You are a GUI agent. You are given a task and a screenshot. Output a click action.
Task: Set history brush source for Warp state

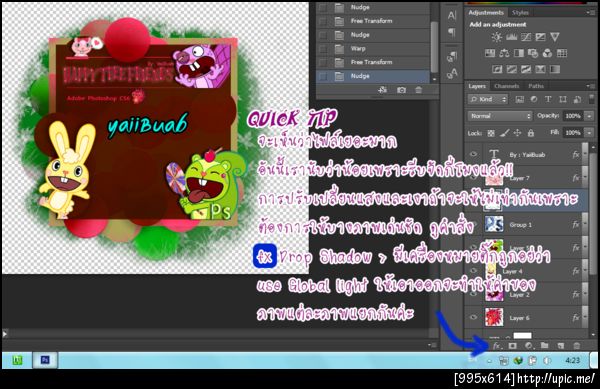pos(323,49)
